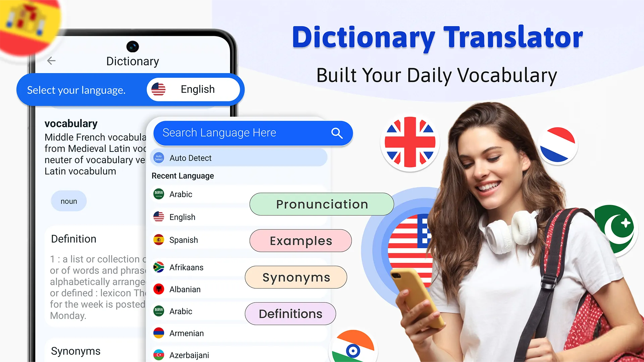Toggle Auto Detect language option
The height and width of the screenshot is (362, 644).
[x=239, y=158]
